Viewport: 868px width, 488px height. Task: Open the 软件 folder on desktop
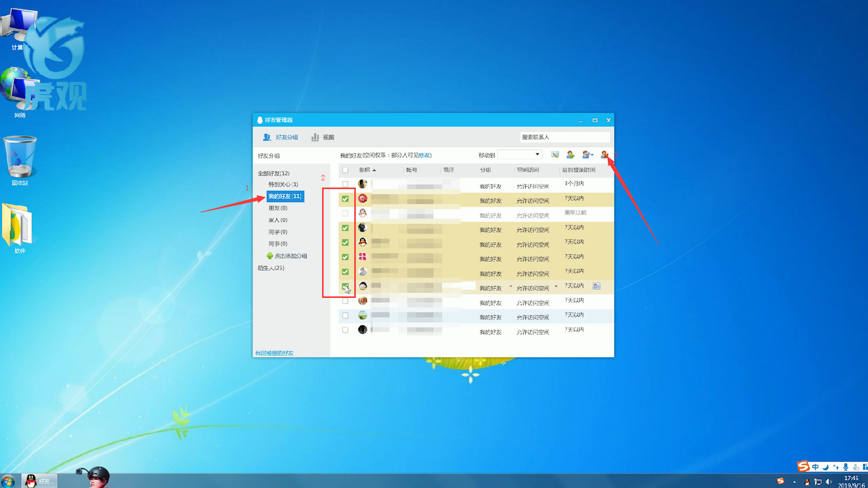pyautogui.click(x=19, y=228)
